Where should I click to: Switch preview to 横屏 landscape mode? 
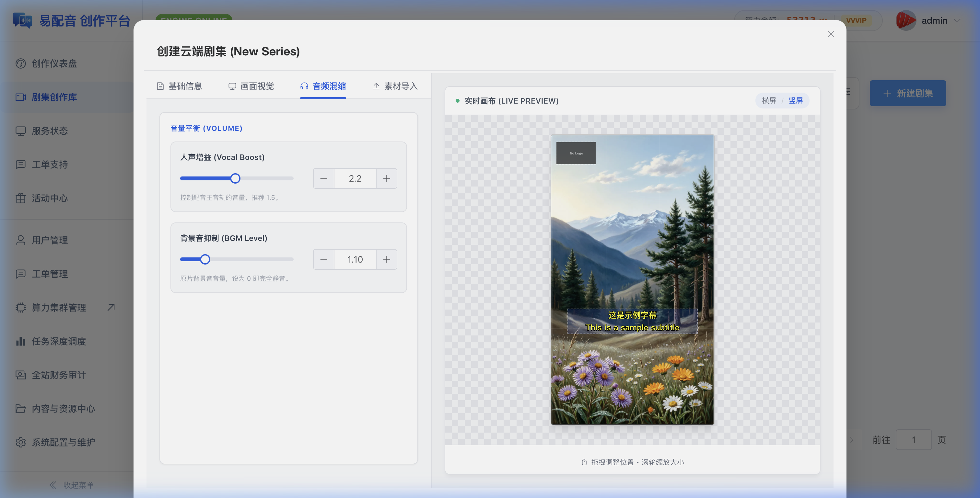(769, 100)
